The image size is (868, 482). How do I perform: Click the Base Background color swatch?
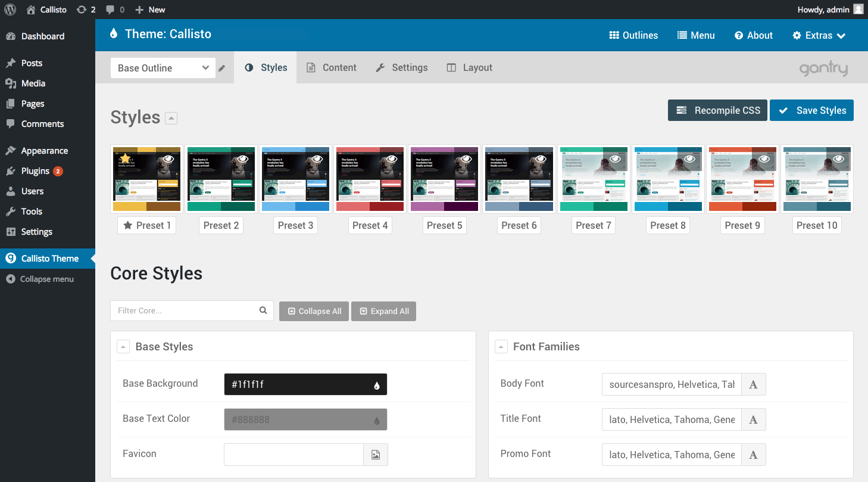[305, 384]
